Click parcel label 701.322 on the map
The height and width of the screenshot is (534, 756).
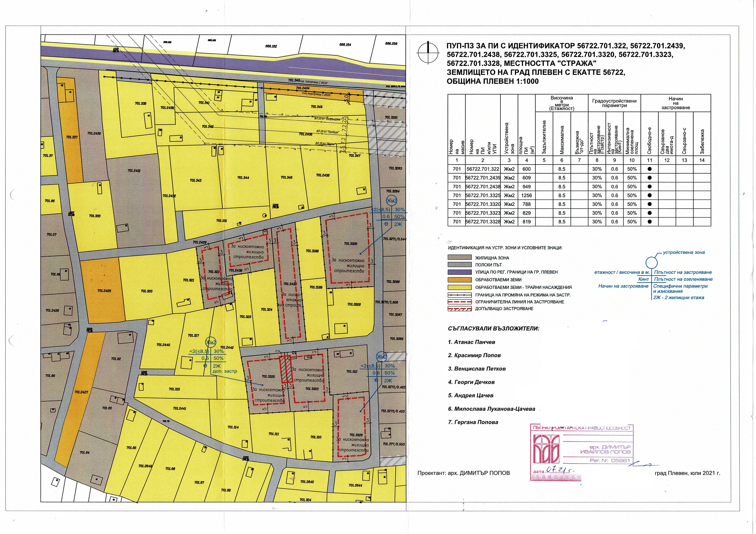click(x=214, y=272)
